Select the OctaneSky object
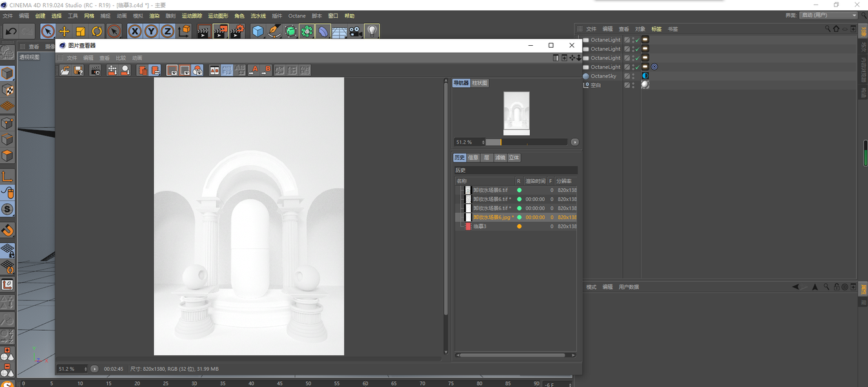This screenshot has height=387, width=868. [x=603, y=76]
